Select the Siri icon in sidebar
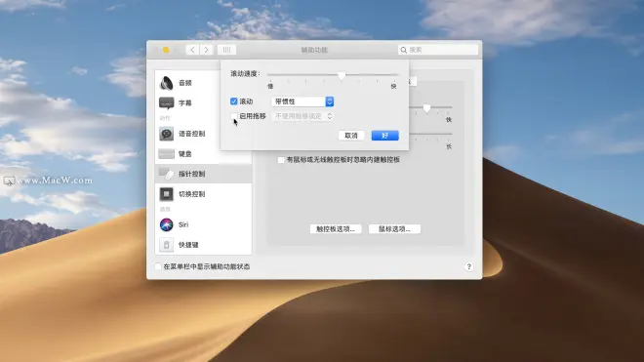644x362 pixels. pyautogui.click(x=166, y=224)
